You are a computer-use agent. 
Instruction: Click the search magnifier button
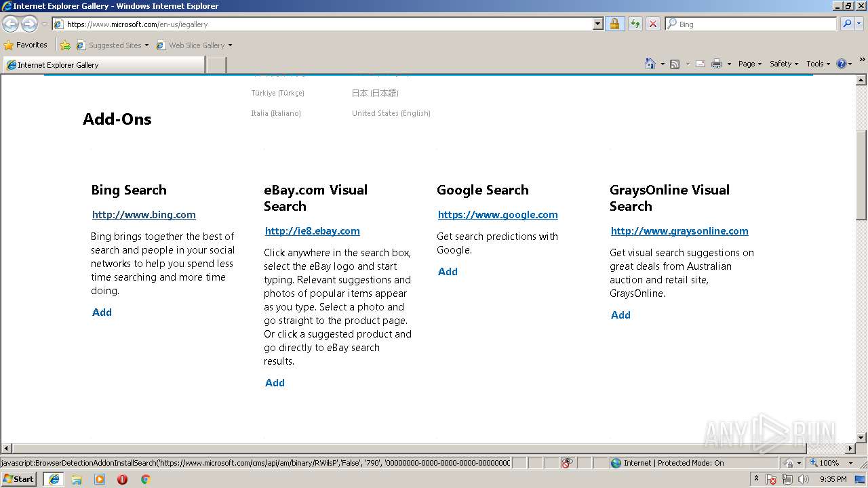coord(846,24)
